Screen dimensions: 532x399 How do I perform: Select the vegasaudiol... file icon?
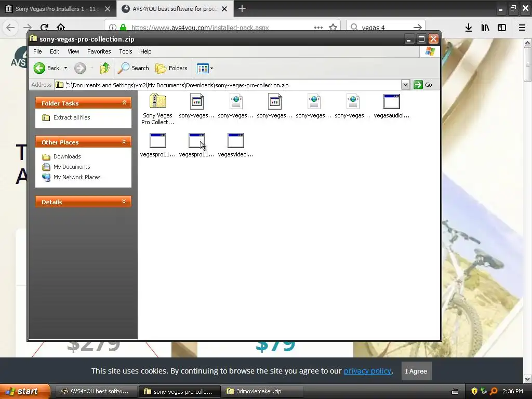pyautogui.click(x=392, y=101)
